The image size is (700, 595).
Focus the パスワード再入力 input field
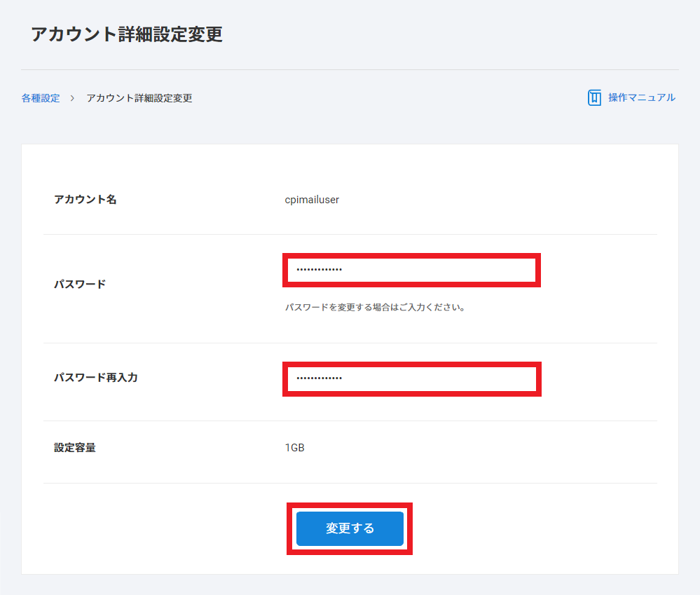point(411,378)
